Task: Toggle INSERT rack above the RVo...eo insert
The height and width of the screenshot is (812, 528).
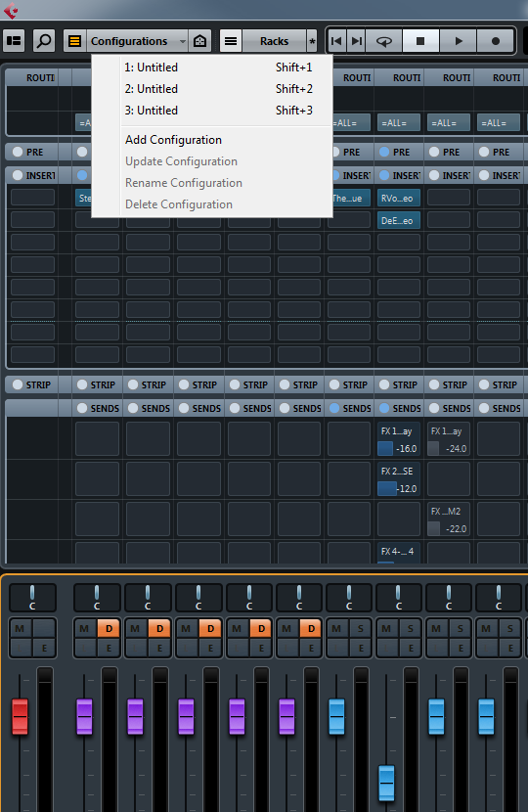Action: [384, 175]
